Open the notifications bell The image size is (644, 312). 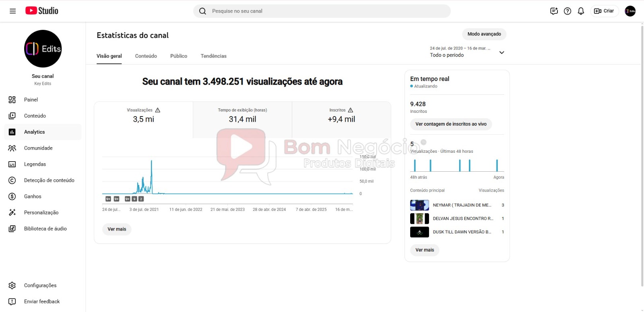(x=581, y=11)
